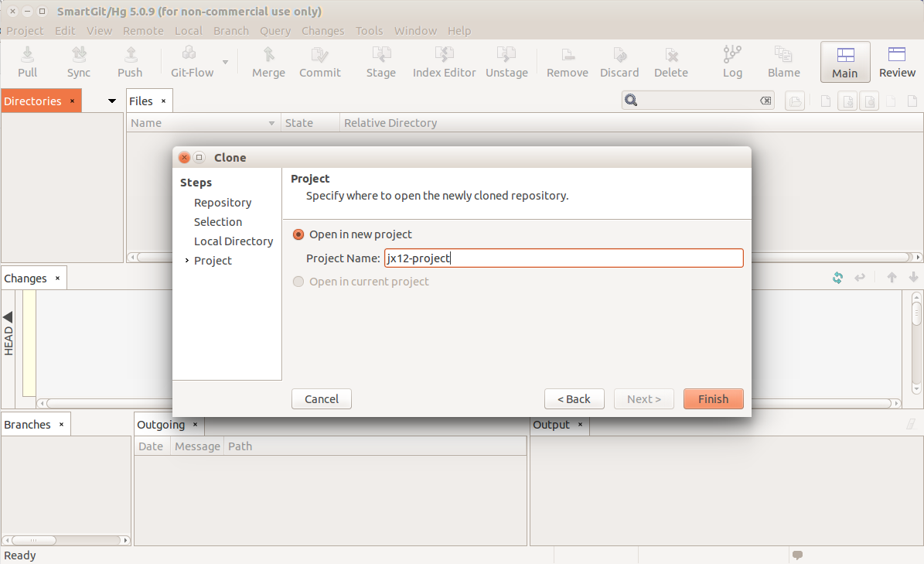Click the file filter search field
The width and height of the screenshot is (924, 564).
pos(698,101)
